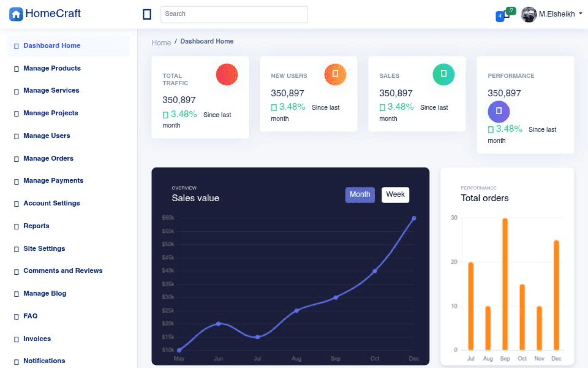This screenshot has width=588, height=368.
Task: Toggle the sidebar menu icon beside search
Action: 147,14
